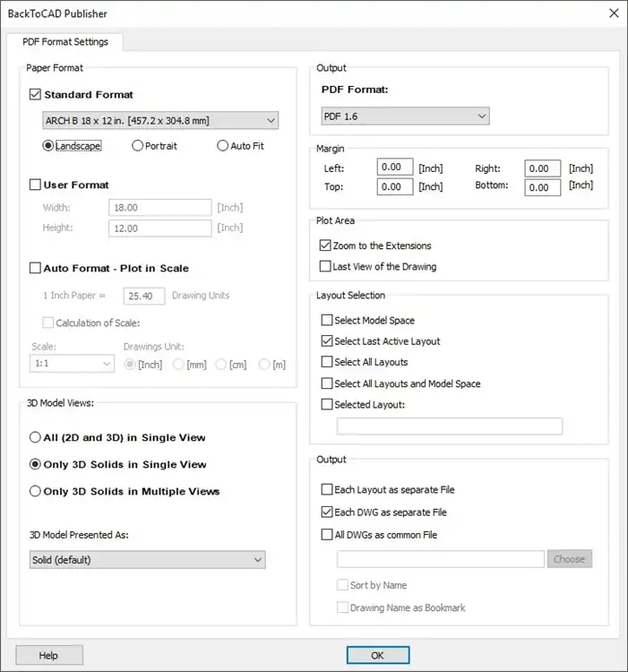Select the Landscape orientation radio button
This screenshot has height=672, width=628.
(x=48, y=146)
